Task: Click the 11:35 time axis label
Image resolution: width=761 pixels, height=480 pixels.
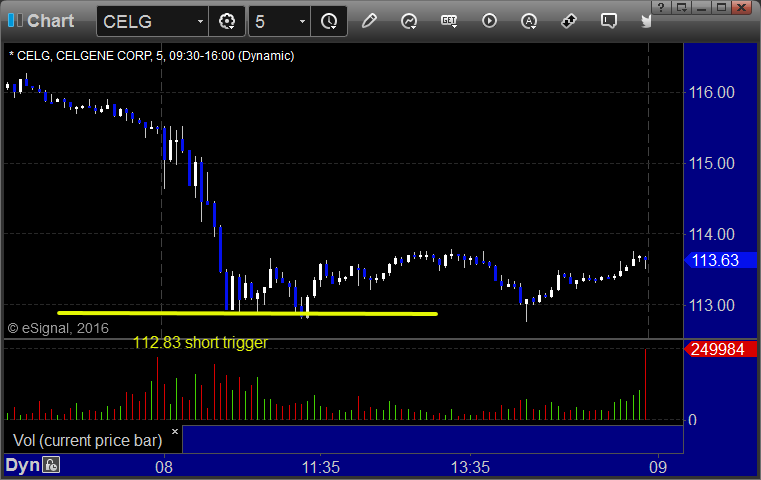Action: (x=321, y=467)
